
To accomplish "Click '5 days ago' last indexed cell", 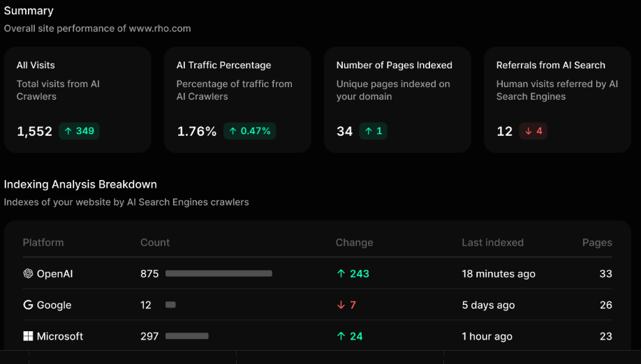I will [x=489, y=305].
